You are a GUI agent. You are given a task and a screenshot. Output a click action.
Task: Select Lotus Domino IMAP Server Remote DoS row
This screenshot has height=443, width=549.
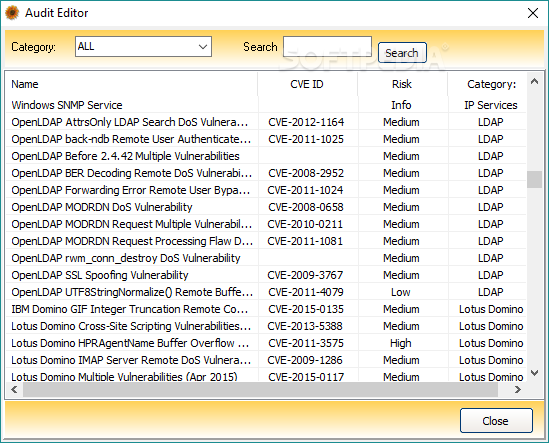tap(266, 360)
